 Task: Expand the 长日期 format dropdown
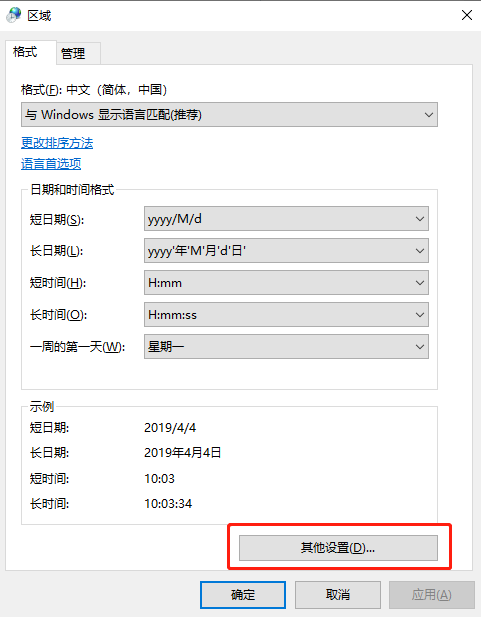click(x=286, y=251)
